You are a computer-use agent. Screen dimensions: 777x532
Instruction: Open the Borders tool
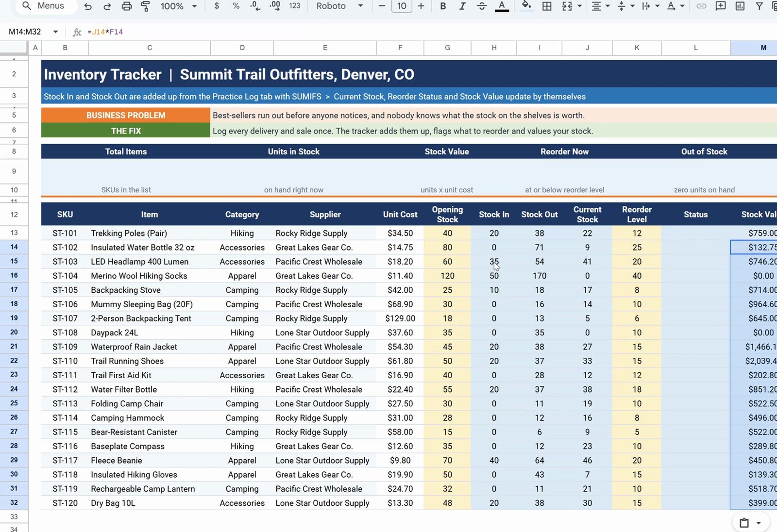point(547,6)
